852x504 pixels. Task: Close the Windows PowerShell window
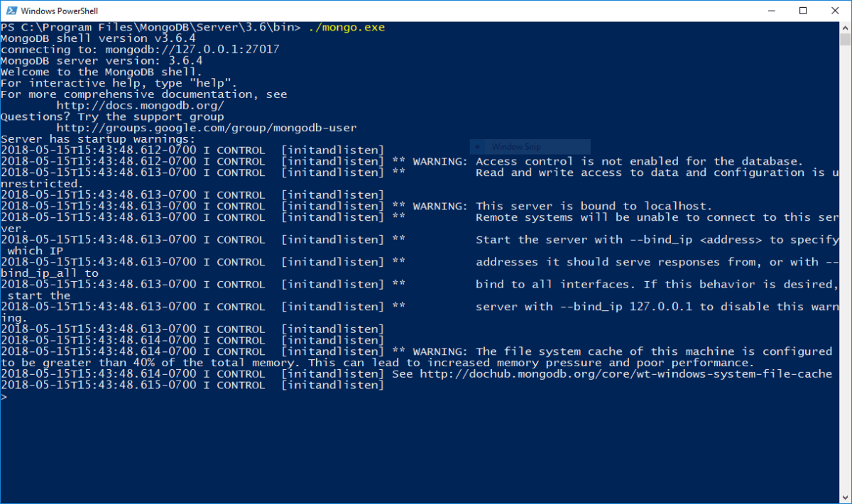(x=835, y=11)
